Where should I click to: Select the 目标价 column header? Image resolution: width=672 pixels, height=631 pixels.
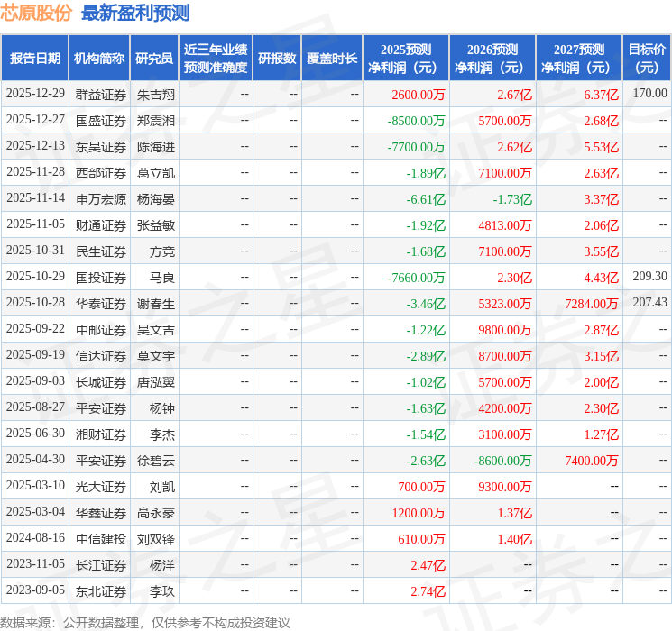point(647,59)
